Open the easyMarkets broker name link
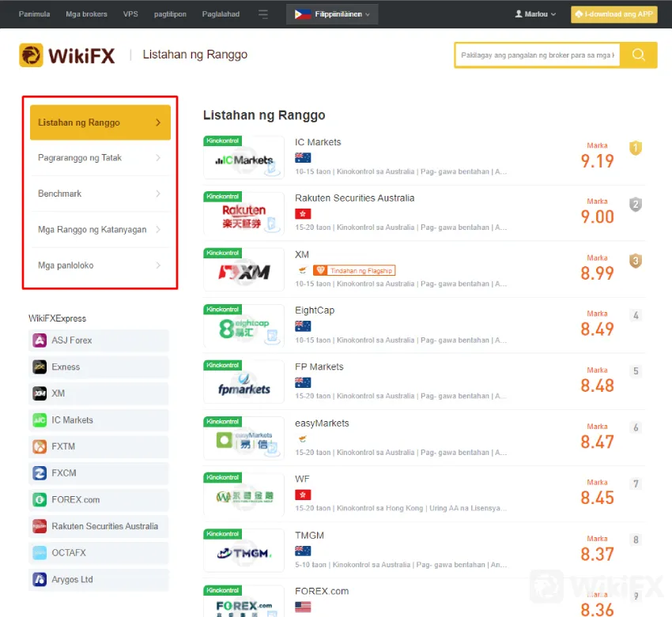Screen dimensions: 672x617 tap(322, 423)
